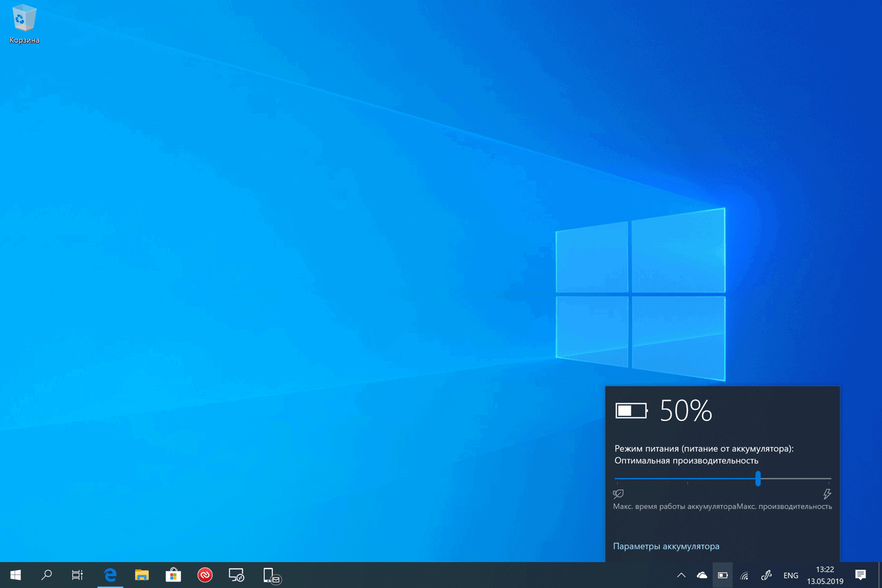
Task: Open the red Authy app icon
Action: click(x=205, y=575)
